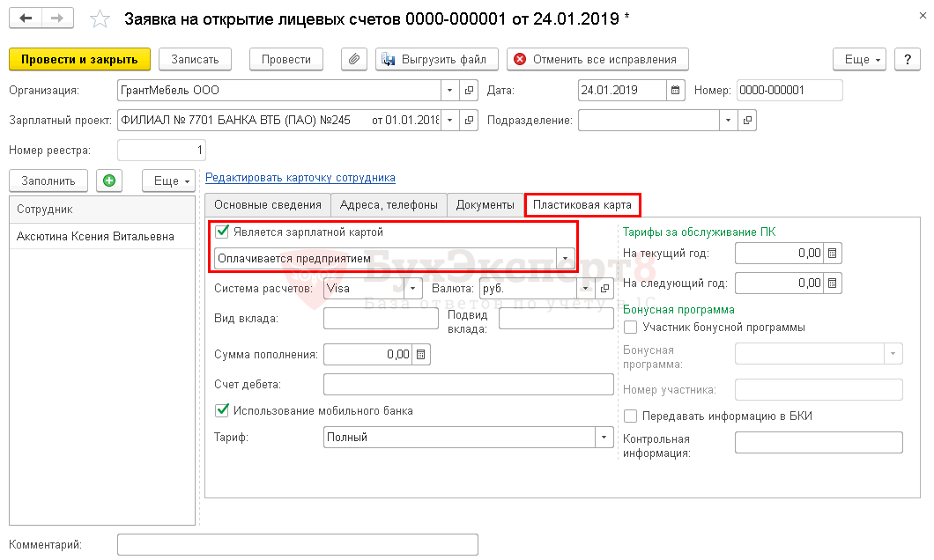Open calculator for На текущий год tariff
The height and width of the screenshot is (560, 934).
pyautogui.click(x=832, y=254)
